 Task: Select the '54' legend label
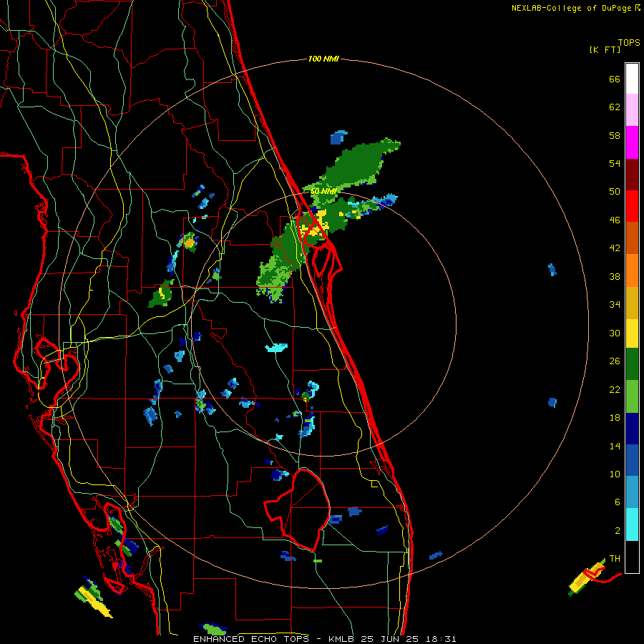(x=615, y=163)
